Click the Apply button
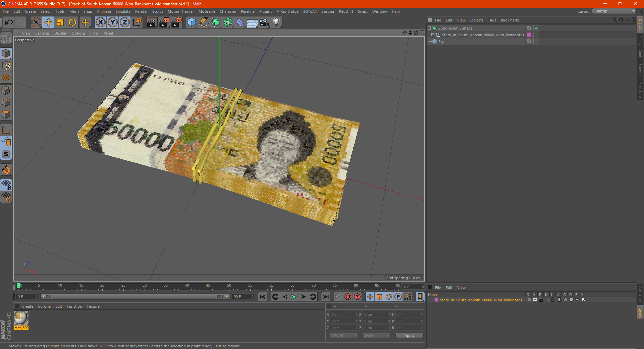Viewport: 644px width, 349px height. [409, 336]
